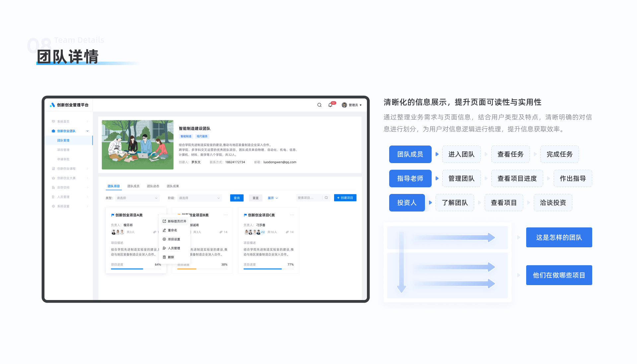Image resolution: width=637 pixels, height=364 pixels.
Task: Open notifications bell with badge 12
Action: (x=330, y=105)
